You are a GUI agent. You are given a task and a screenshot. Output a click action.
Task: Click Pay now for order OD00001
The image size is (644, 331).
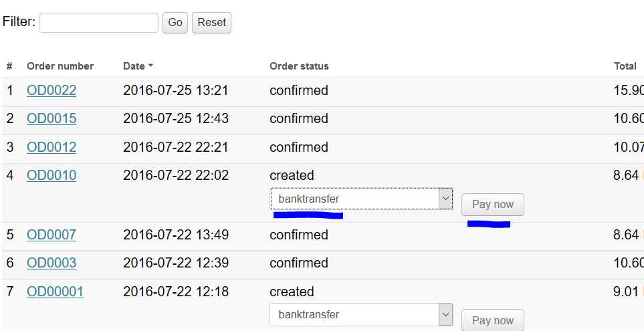(x=493, y=320)
